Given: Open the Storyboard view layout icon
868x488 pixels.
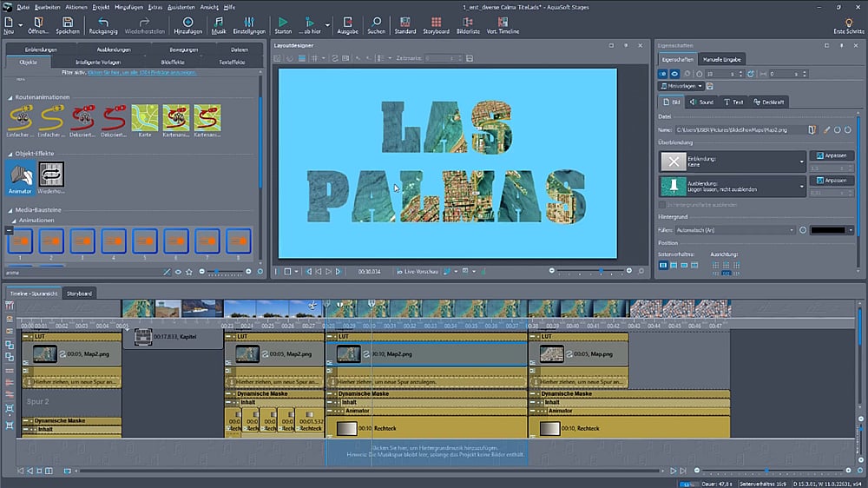Looking at the screenshot, I should pyautogui.click(x=437, y=23).
